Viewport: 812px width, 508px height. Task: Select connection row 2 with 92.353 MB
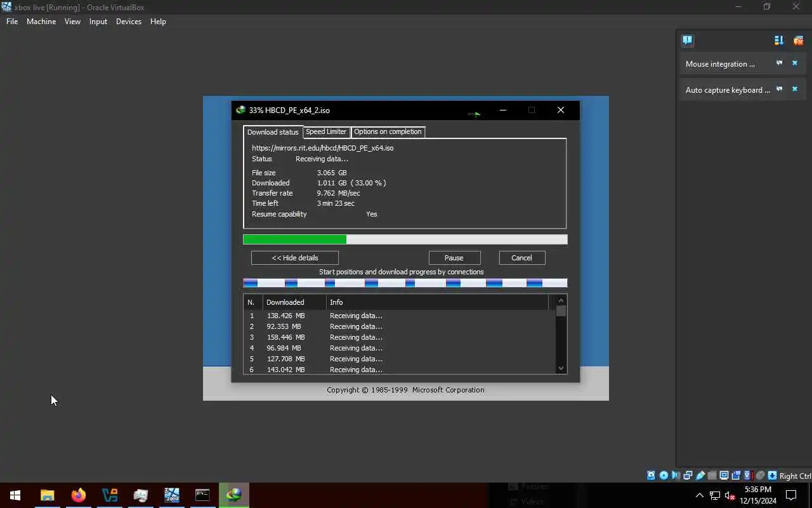[400, 326]
